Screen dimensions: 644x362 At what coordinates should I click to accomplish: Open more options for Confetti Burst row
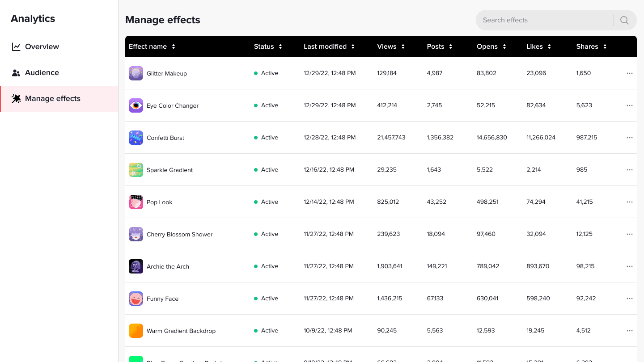tap(630, 138)
